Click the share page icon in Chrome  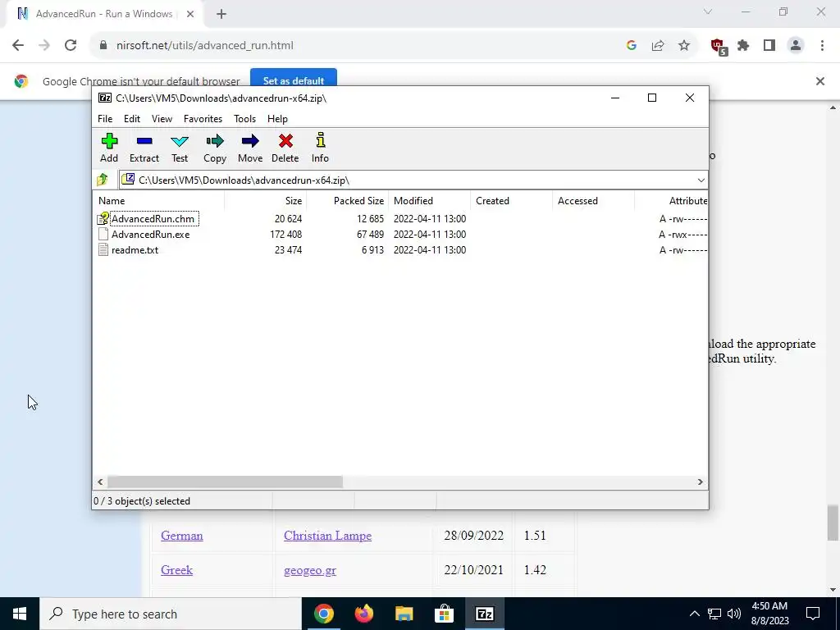pos(658,46)
